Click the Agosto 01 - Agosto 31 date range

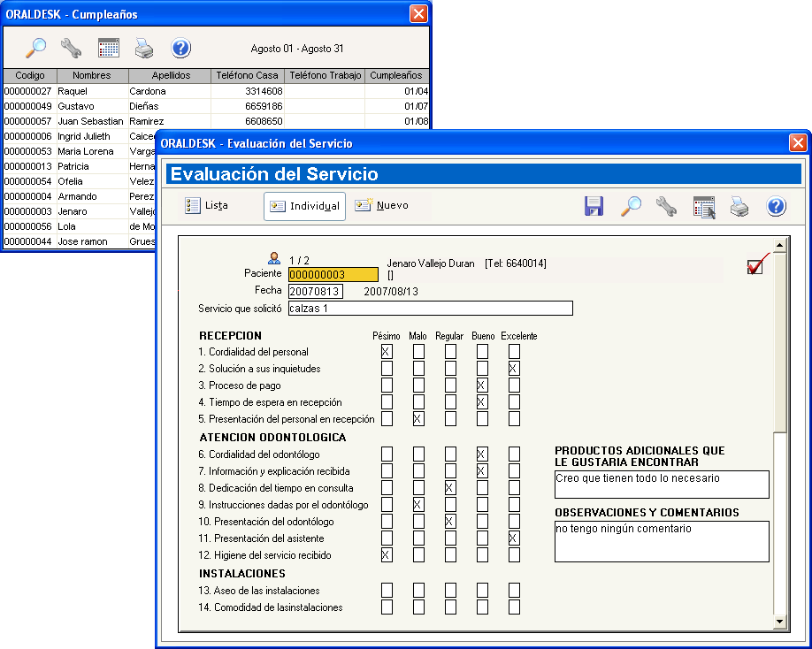pos(296,49)
